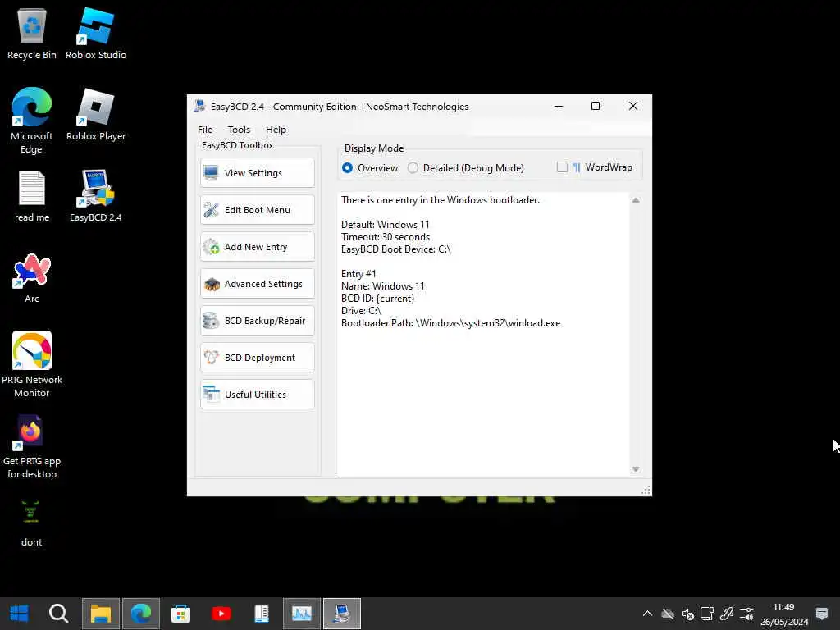Select the Microsoft Edge desktop shortcut
840x630 pixels.
coord(32,121)
